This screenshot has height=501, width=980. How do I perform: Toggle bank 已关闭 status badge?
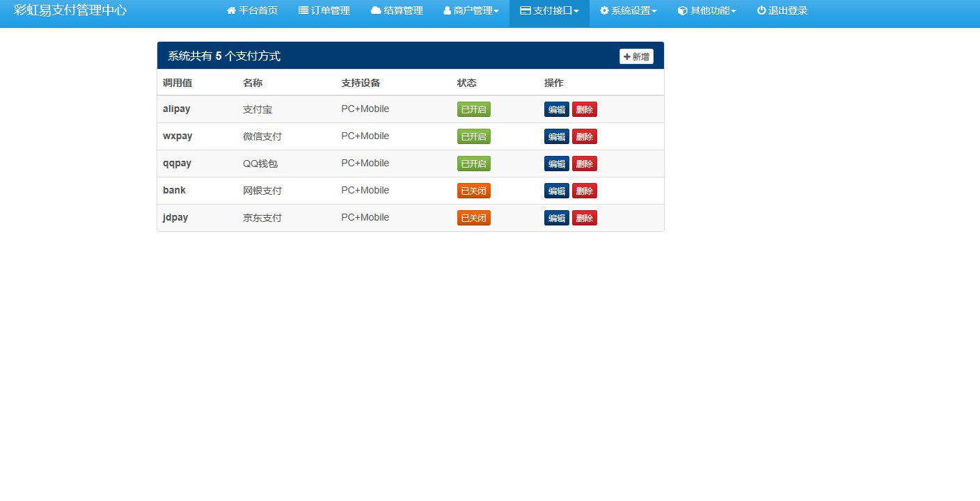pyautogui.click(x=474, y=191)
